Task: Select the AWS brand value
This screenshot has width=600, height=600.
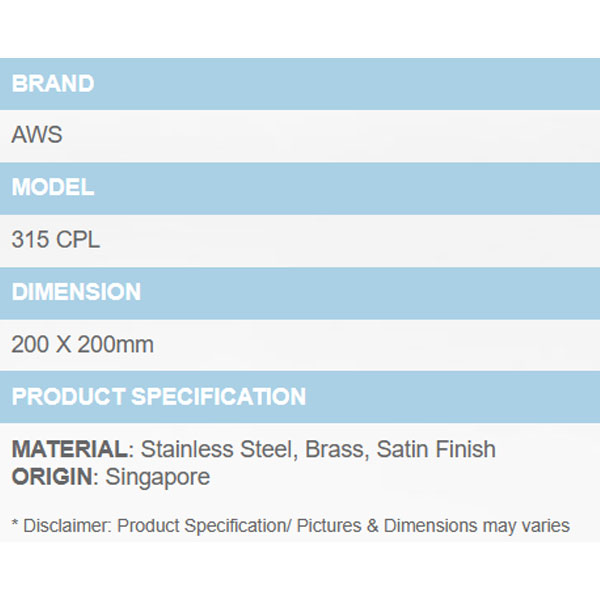Action: click(37, 136)
